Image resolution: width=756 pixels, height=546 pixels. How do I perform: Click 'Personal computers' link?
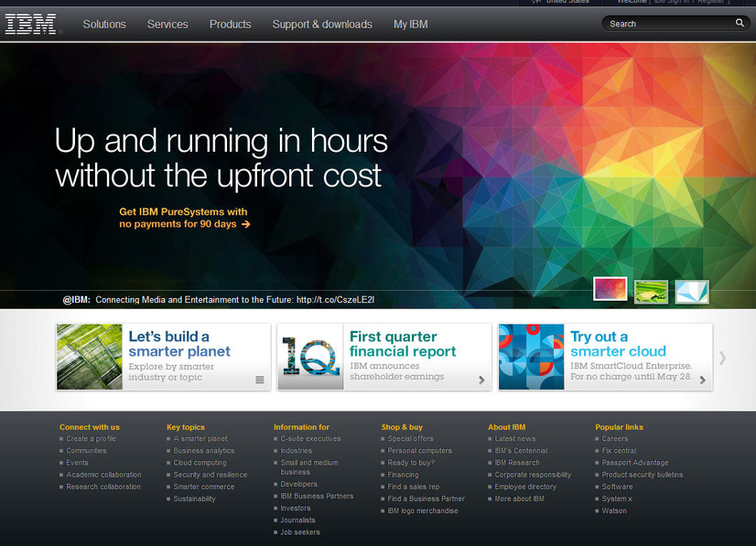coord(419,451)
